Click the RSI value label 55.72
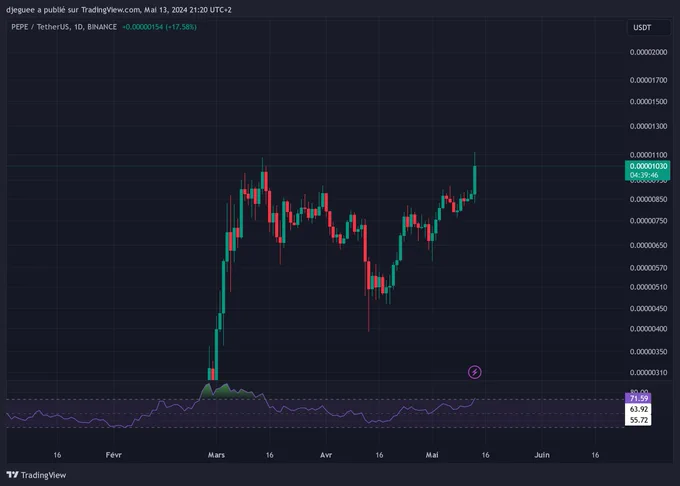The image size is (680, 486). pos(638,420)
